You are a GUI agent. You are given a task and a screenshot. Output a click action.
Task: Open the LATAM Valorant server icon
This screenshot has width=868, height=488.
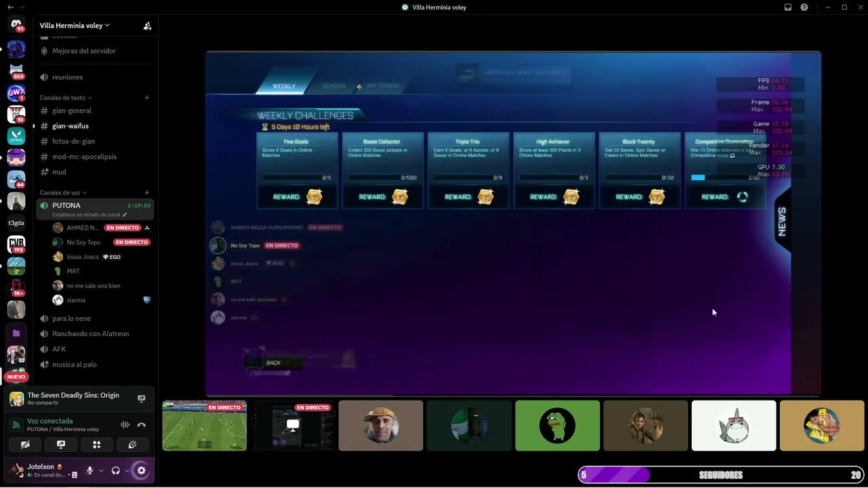(16, 136)
